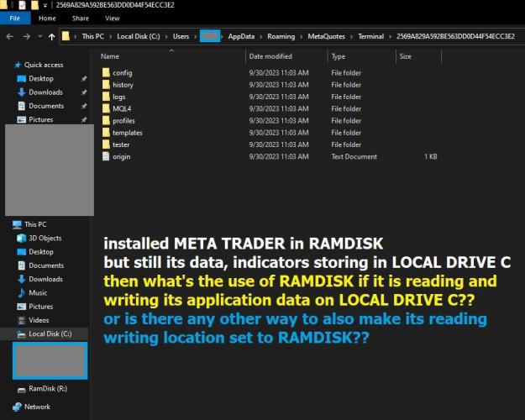
Task: Open recent locations dropdown arrow
Action: (39, 36)
